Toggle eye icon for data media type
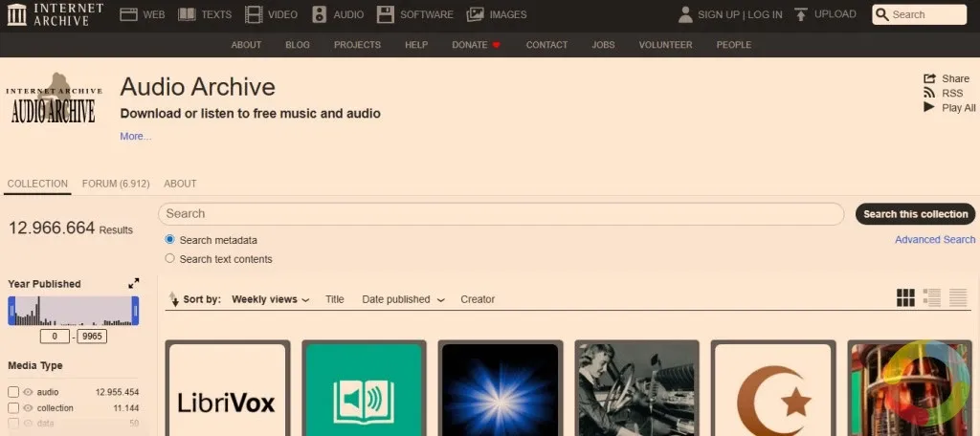Image resolution: width=980 pixels, height=436 pixels. coord(28,424)
